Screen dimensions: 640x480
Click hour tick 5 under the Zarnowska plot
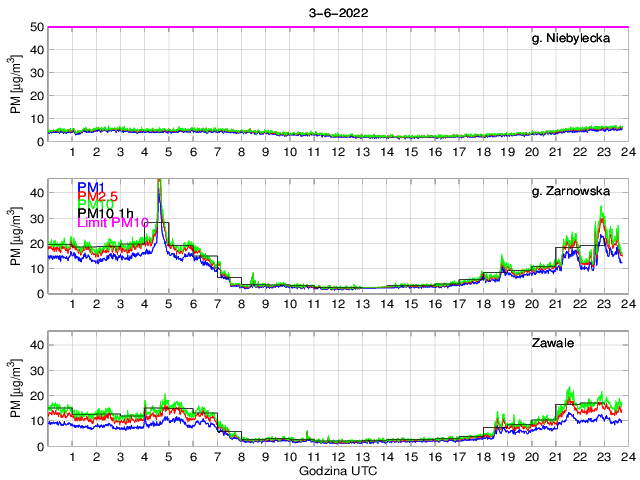169,304
